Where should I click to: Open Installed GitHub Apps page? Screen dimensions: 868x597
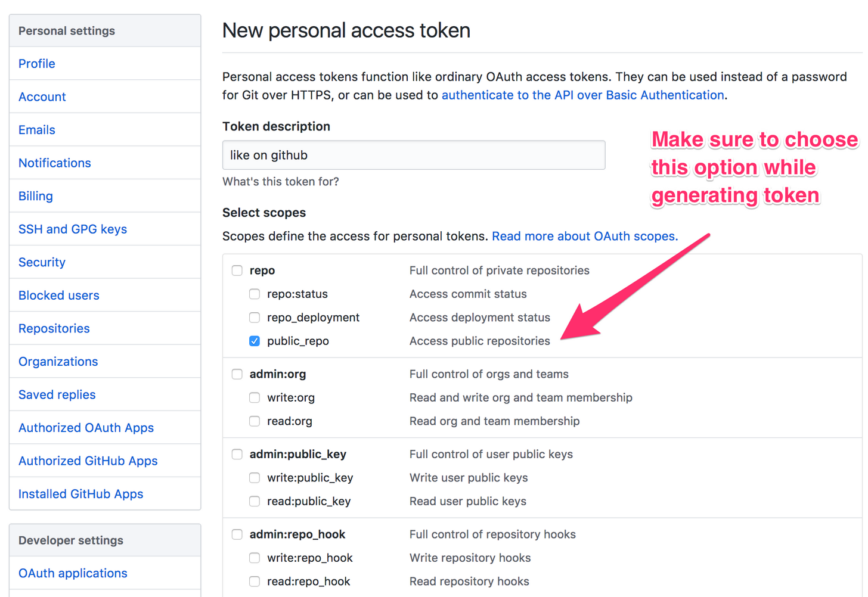click(81, 494)
